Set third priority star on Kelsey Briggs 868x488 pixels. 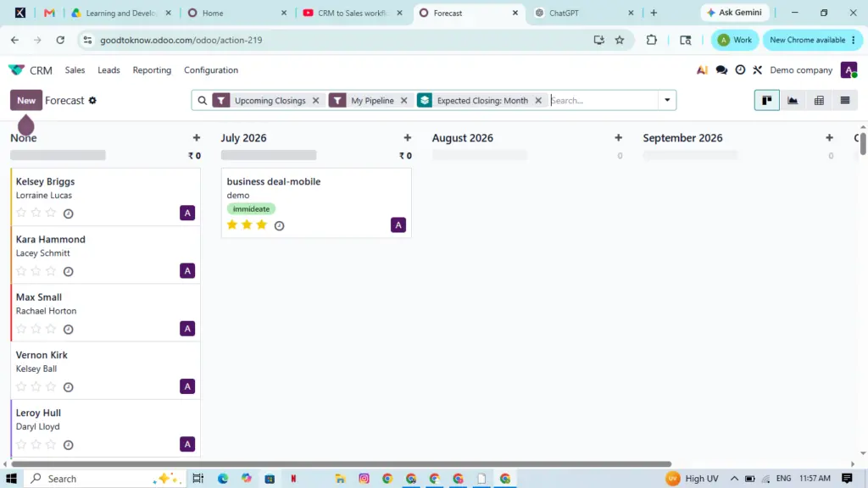51,213
